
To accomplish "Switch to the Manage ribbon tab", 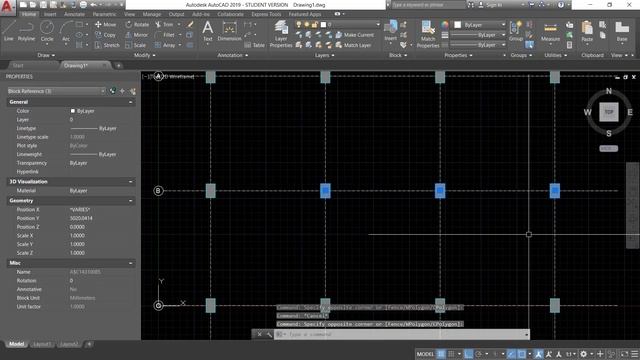I will point(152,14).
